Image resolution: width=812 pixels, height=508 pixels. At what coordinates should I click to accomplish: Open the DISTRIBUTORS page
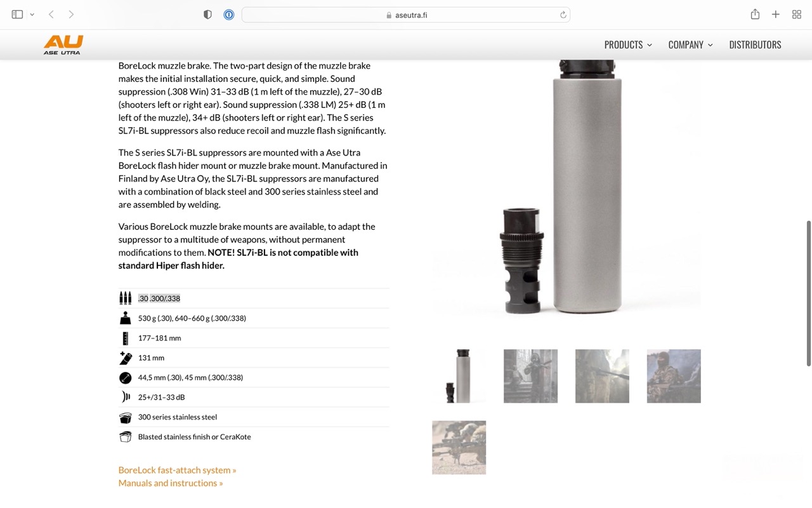click(755, 44)
